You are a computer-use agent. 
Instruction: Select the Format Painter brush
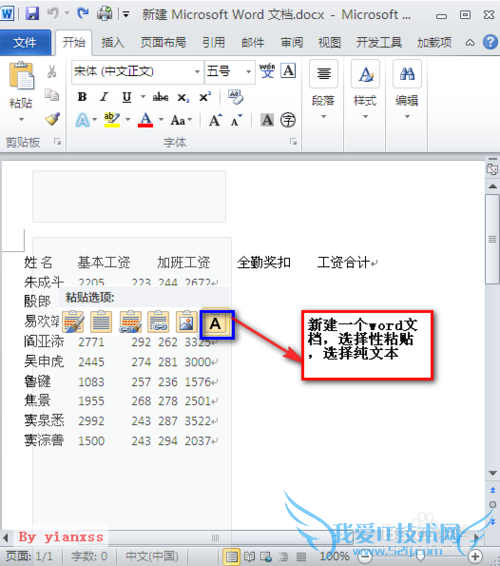pos(52,119)
